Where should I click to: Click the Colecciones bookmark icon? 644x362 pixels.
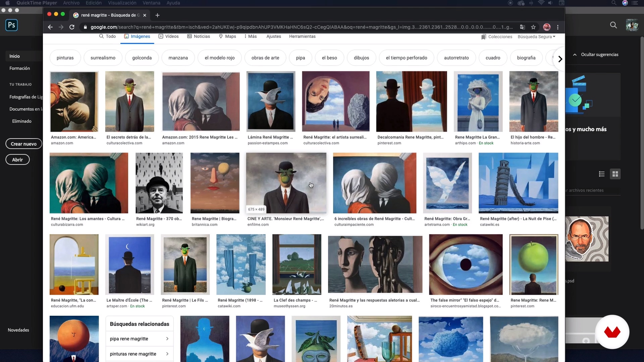click(x=483, y=37)
